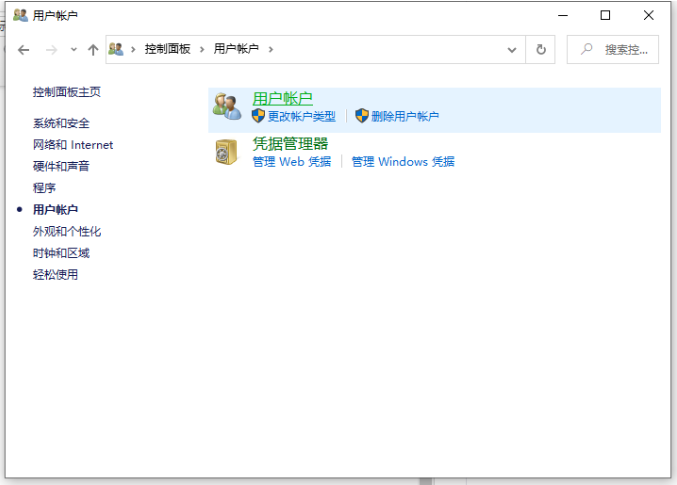This screenshot has width=677, height=485.
Task: Open 系统和安全 in the sidebar
Action: (61, 123)
